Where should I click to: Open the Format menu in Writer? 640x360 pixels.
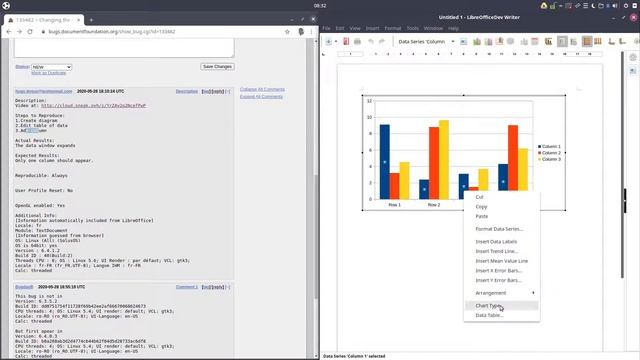click(x=393, y=28)
